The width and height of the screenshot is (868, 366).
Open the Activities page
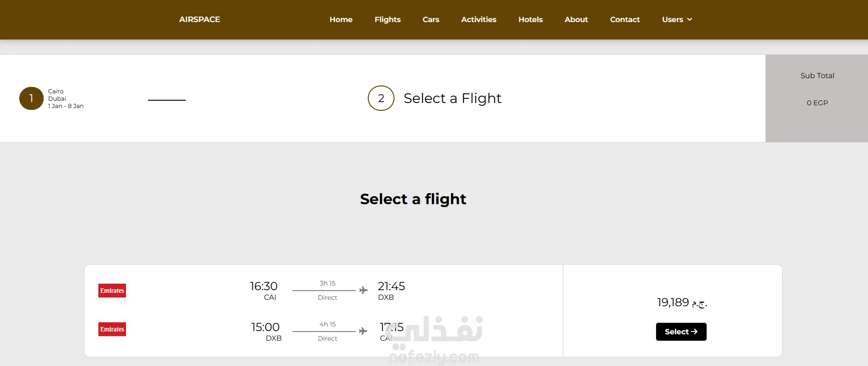click(478, 19)
